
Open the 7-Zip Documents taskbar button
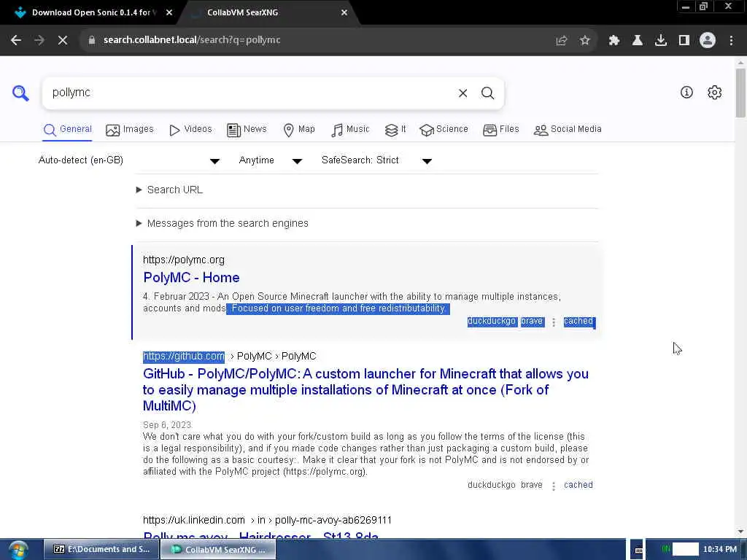101,550
